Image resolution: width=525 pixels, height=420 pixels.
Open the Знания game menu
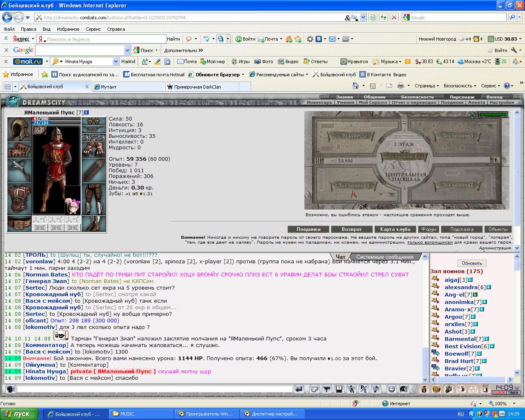345,97
